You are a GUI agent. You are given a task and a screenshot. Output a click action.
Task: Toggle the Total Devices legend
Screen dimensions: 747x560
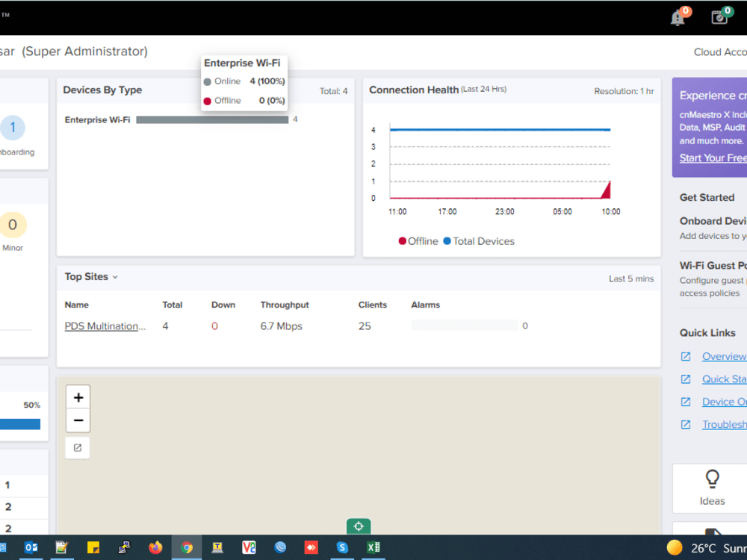(482, 241)
